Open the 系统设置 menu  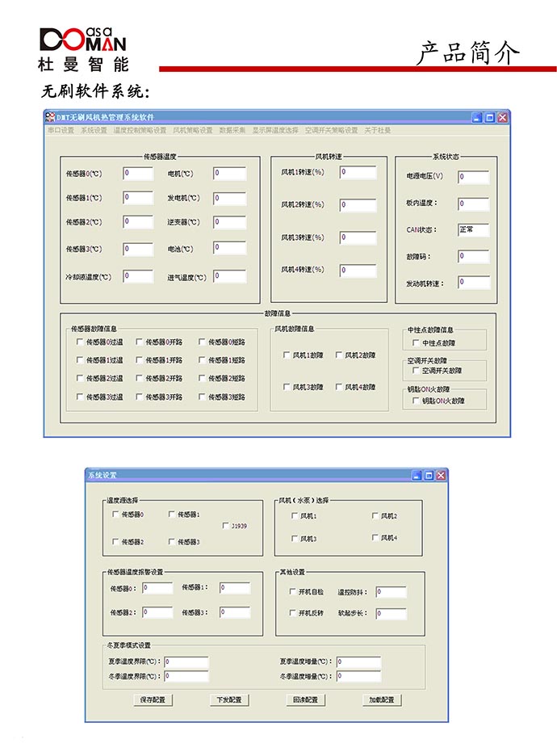[94, 130]
